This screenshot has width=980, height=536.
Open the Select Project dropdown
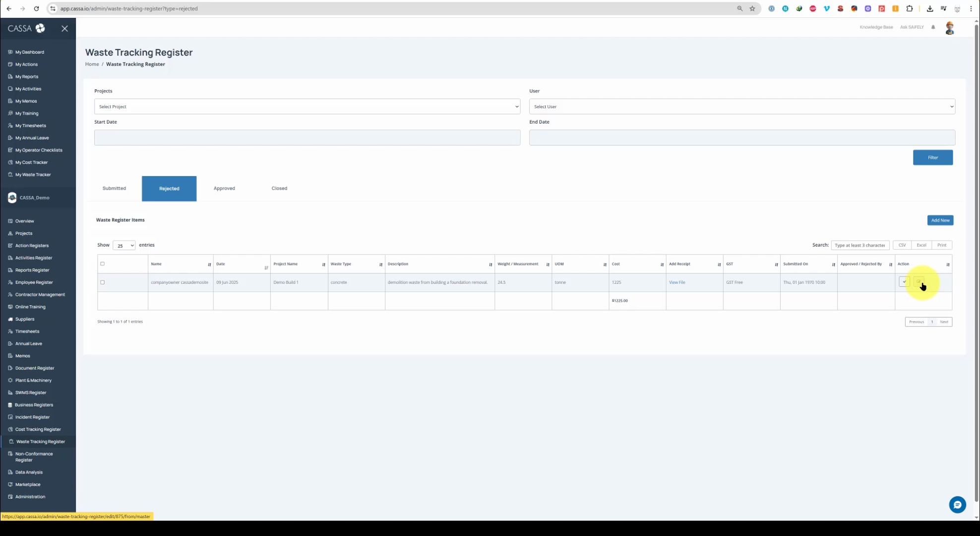[307, 107]
